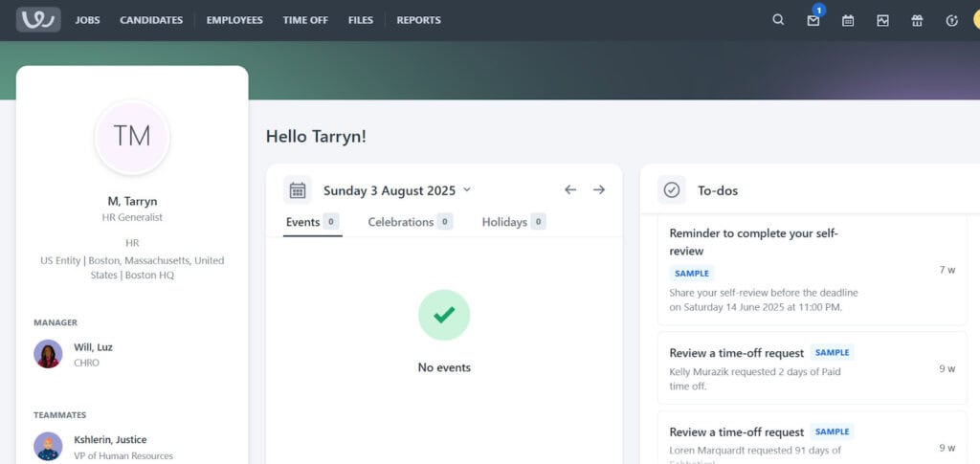Open Kelly Murazik time-off request to-do

point(812,368)
